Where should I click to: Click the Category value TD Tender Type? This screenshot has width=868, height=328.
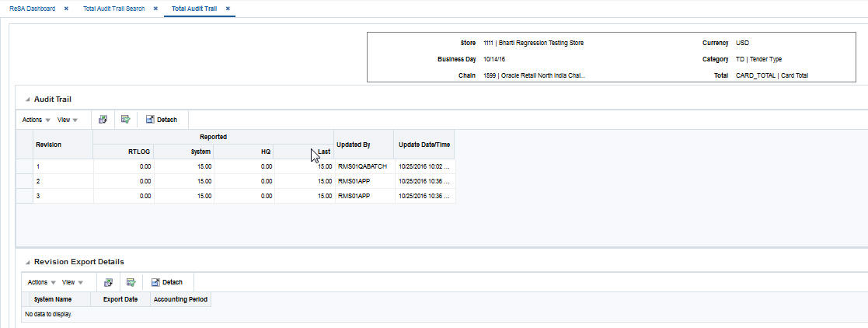(758, 59)
